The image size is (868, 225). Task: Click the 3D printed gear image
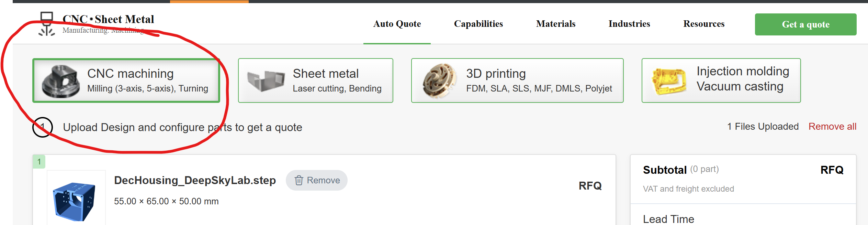(440, 81)
